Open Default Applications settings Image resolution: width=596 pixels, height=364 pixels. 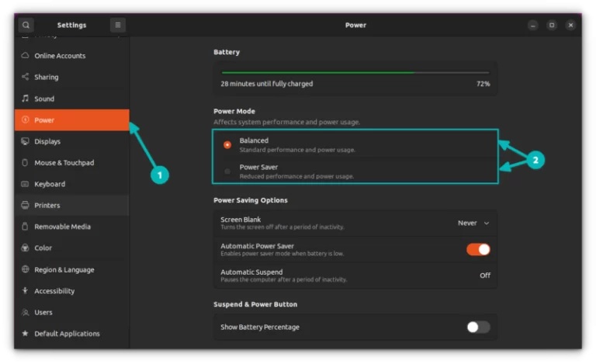coord(72,333)
